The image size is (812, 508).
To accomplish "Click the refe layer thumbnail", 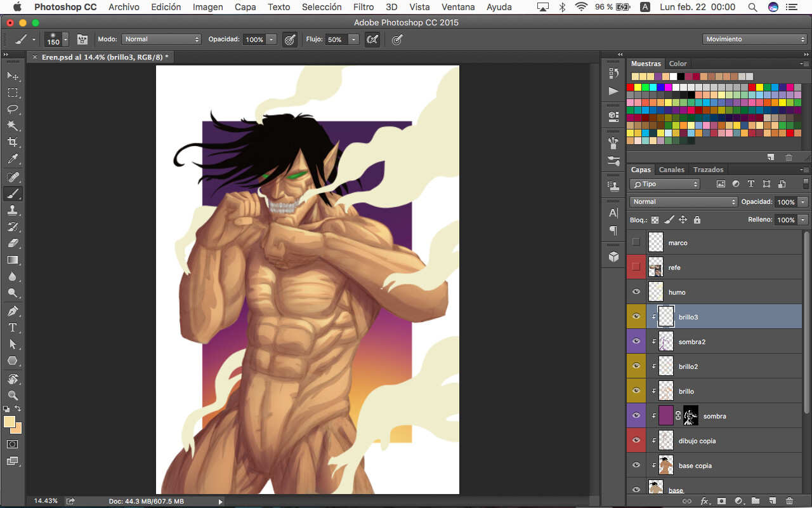I will point(656,267).
